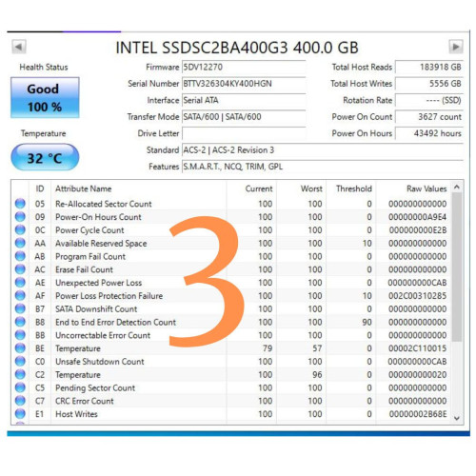The height and width of the screenshot is (476, 476).
Task: Click the 32 °C temperature button
Action: point(45,158)
